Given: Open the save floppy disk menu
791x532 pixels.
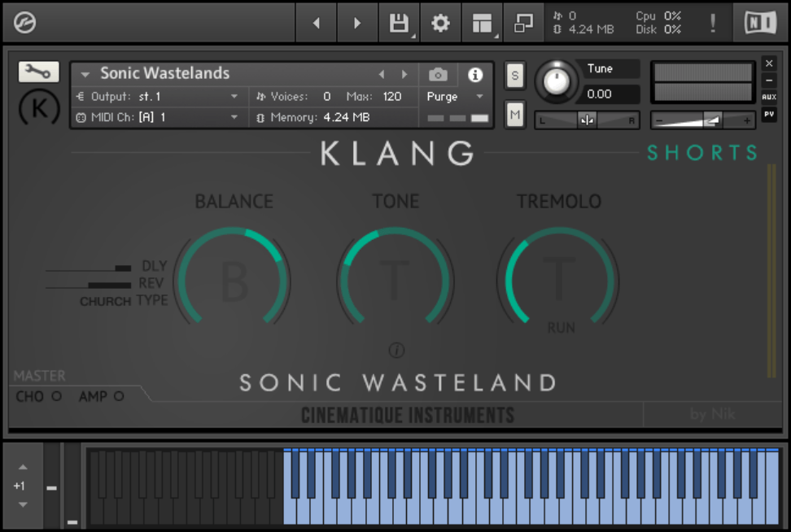Looking at the screenshot, I should 399,23.
